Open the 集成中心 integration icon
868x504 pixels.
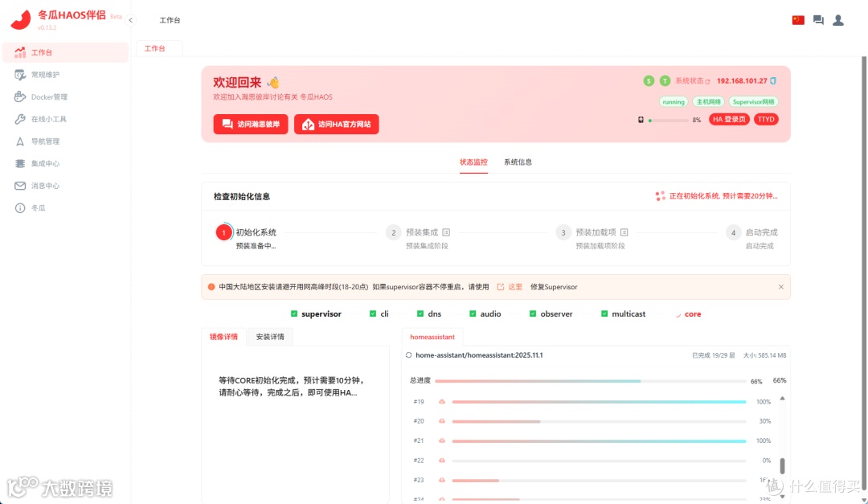(x=20, y=162)
